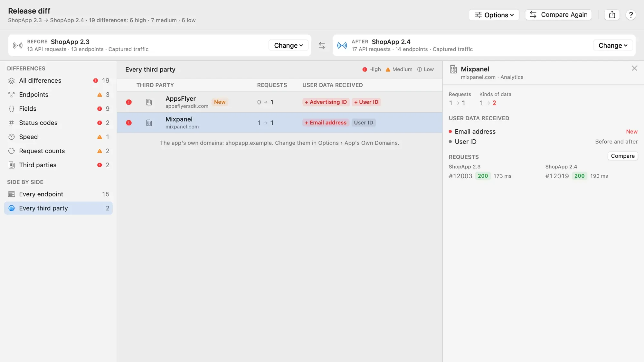This screenshot has width=644, height=362.
Task: Click the New badge on AppsFlyer
Action: (x=220, y=102)
